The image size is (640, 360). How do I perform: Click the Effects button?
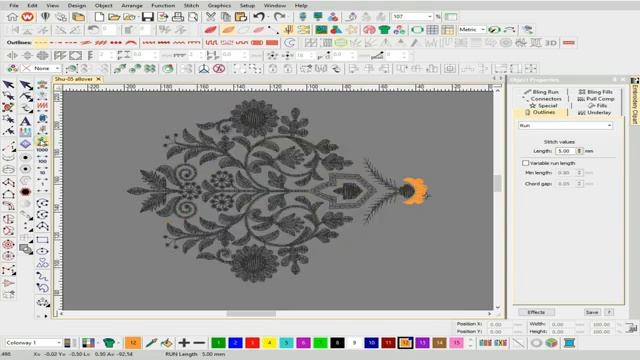click(x=536, y=312)
